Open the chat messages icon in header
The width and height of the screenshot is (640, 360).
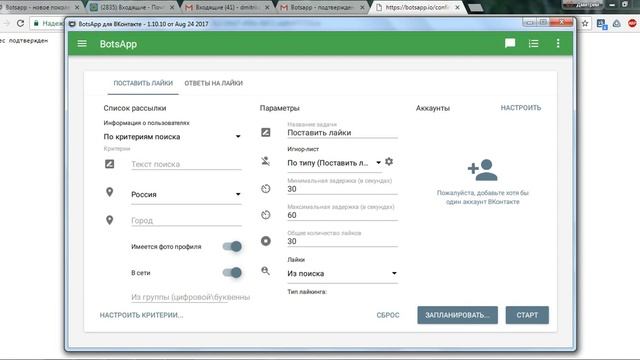(510, 43)
